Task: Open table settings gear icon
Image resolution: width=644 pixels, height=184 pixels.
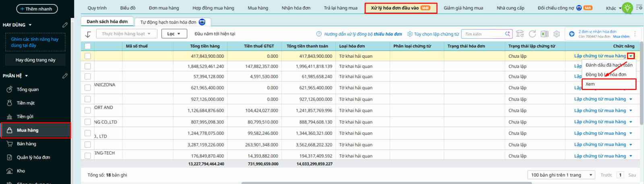Action: coord(557,34)
